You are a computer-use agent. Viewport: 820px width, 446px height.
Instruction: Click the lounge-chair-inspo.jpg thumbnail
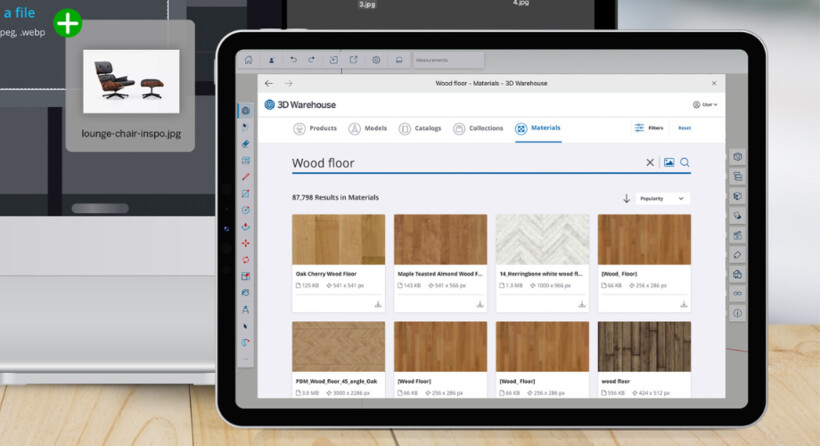click(131, 81)
